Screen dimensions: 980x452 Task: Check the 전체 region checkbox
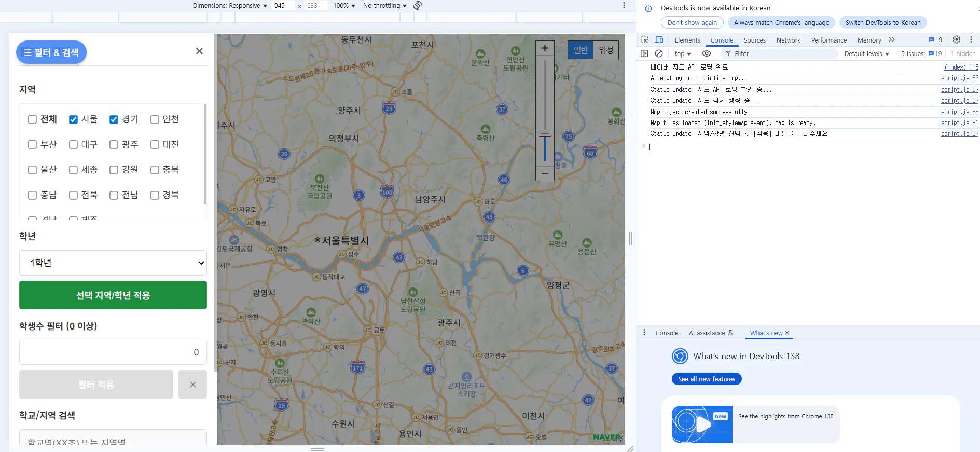pos(32,119)
